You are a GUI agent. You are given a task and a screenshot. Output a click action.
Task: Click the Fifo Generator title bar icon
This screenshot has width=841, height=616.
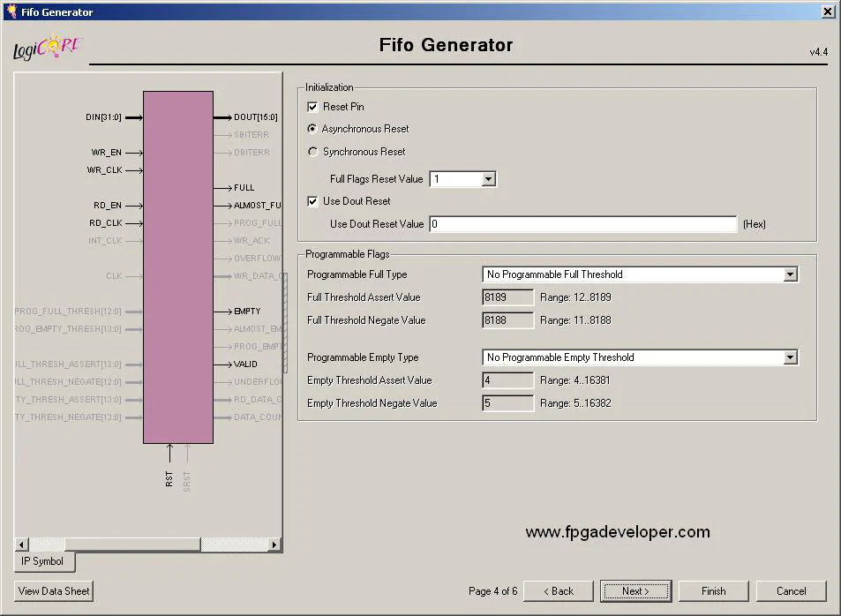tap(11, 11)
